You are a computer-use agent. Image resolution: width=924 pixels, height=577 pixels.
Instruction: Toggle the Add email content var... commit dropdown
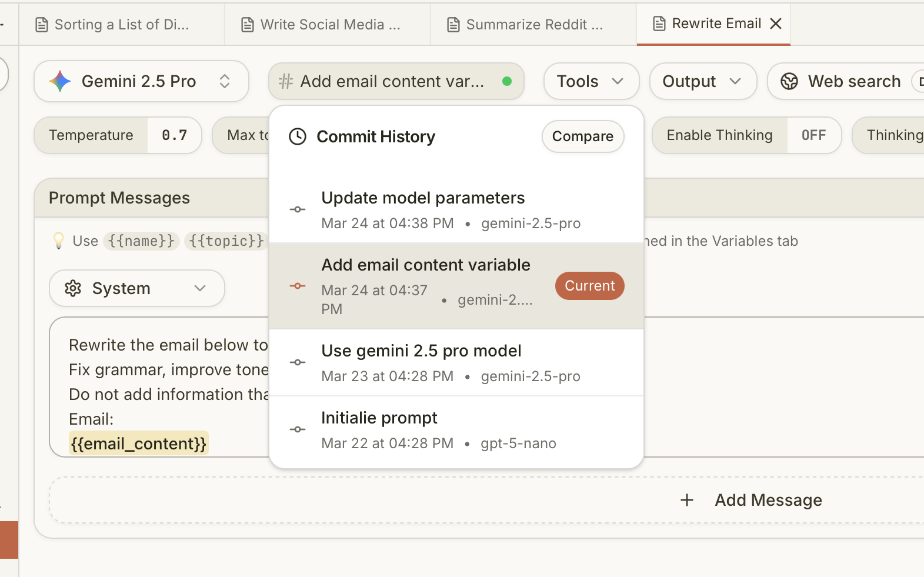396,81
